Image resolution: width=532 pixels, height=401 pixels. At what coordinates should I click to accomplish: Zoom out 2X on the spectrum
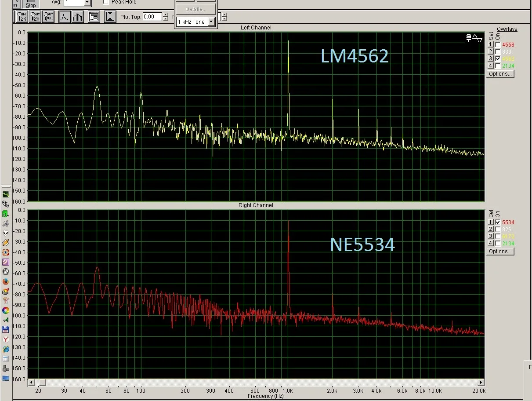pyautogui.click(x=35, y=17)
